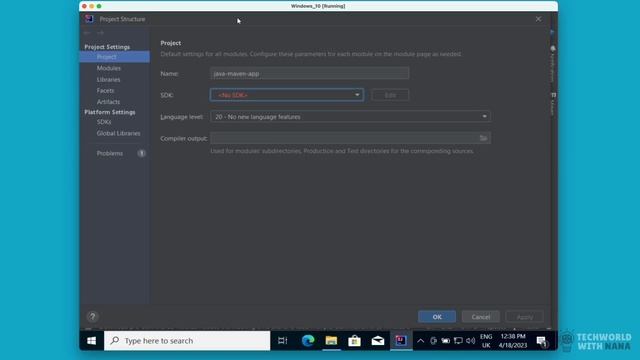Click the Problems count badge
The height and width of the screenshot is (360, 640).
(141, 153)
